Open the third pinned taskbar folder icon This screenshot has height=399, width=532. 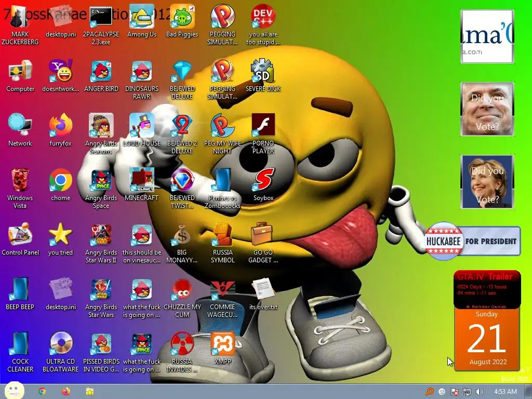[x=89, y=392]
